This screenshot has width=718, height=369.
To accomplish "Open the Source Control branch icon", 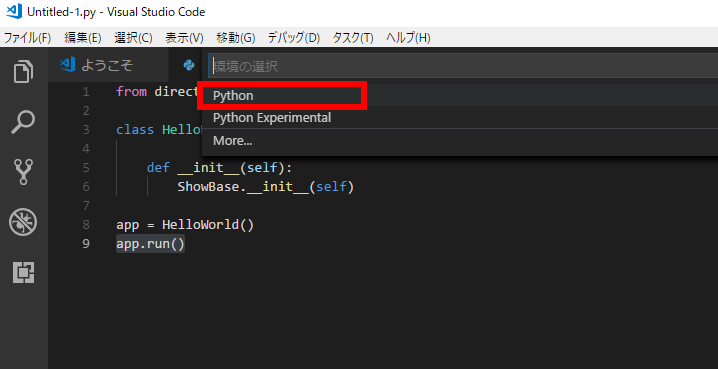I will (23, 172).
